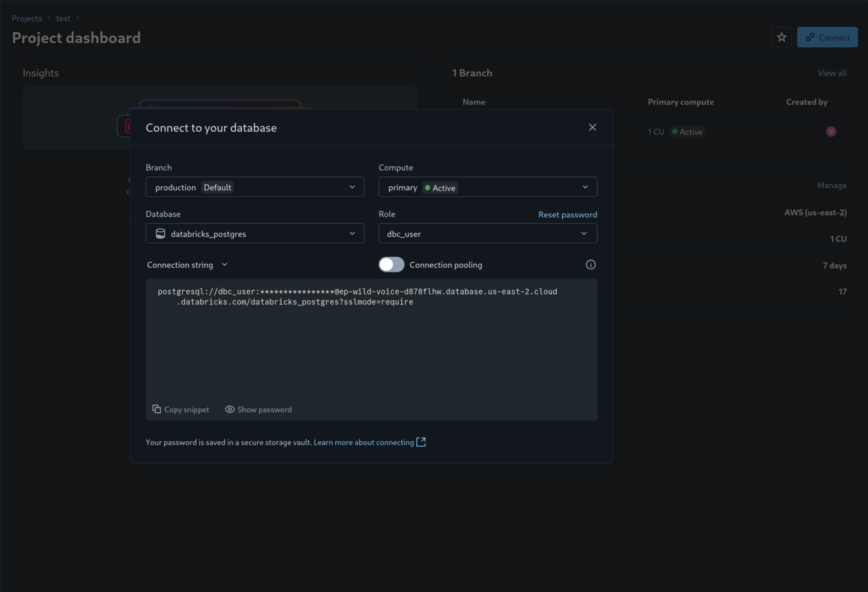Click the Connect button in the header
Viewport: 868px width, 592px height.
pos(827,37)
